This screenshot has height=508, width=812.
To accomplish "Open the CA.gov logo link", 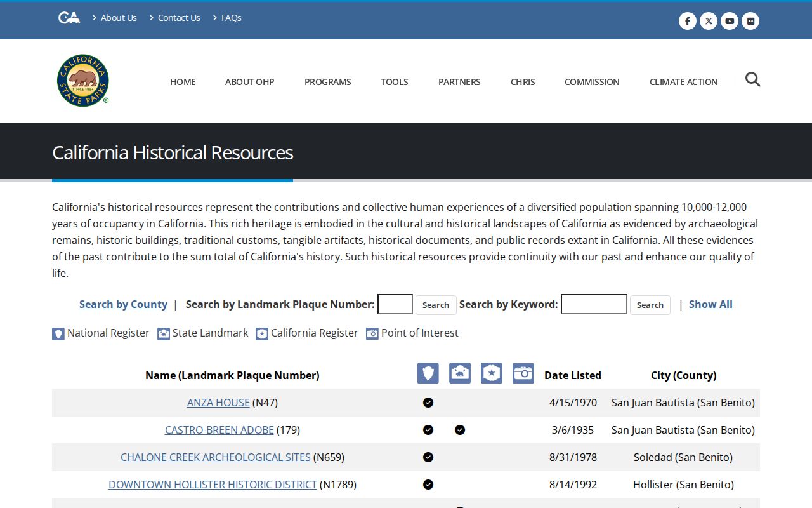I will tap(69, 18).
